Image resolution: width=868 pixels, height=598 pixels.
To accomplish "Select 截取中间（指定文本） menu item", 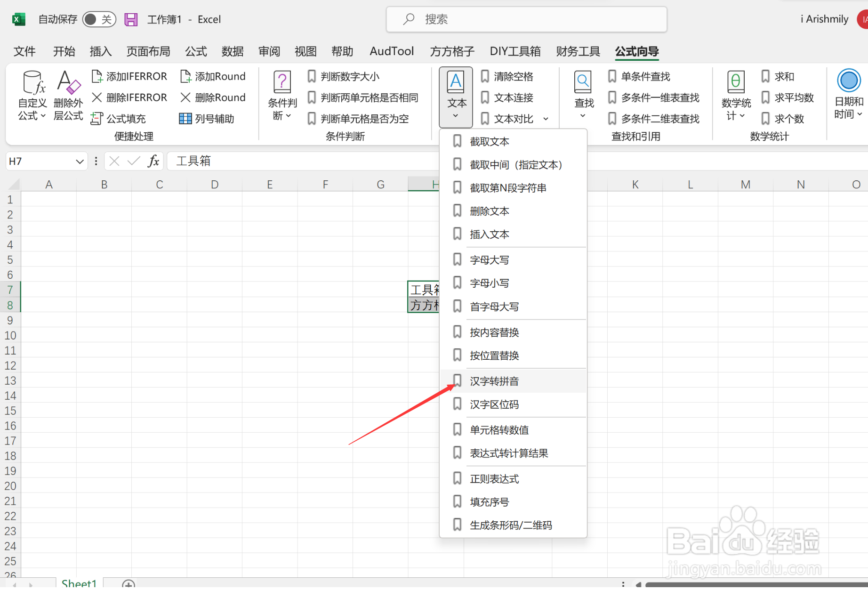I will point(513,165).
